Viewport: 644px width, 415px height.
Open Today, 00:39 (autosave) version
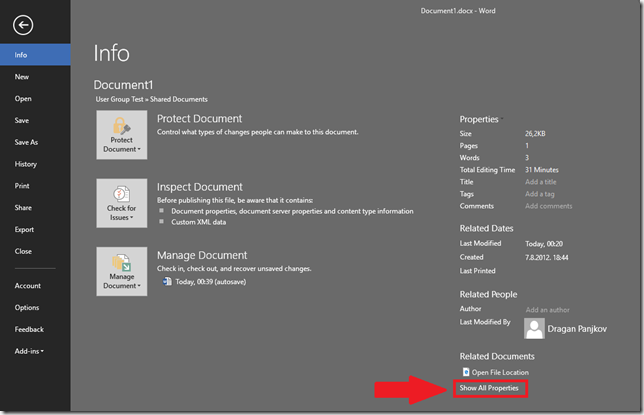point(211,281)
